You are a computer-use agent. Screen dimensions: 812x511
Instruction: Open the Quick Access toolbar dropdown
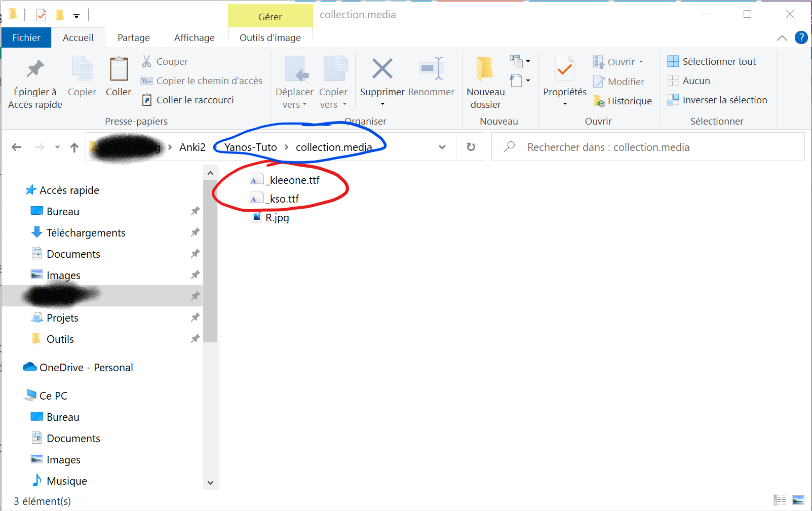(76, 16)
